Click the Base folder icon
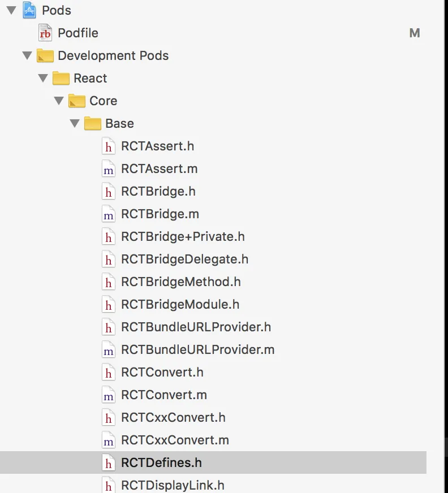448x493 pixels. (x=93, y=123)
